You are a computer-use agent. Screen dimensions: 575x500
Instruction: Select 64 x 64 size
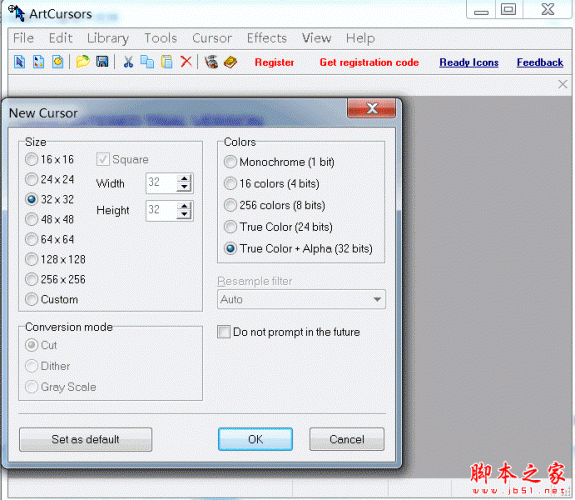50,240
